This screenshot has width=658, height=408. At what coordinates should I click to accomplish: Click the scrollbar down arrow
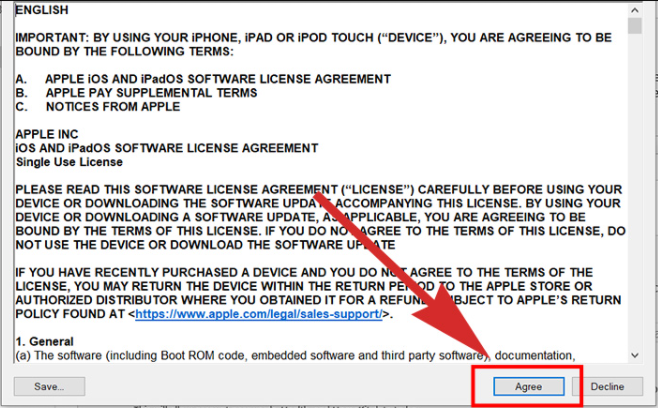[x=634, y=356]
